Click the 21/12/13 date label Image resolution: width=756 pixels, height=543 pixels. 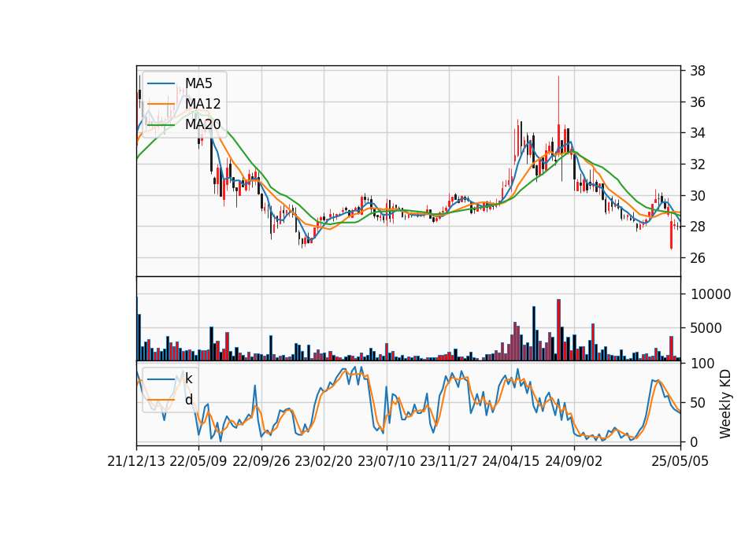[x=136, y=461]
